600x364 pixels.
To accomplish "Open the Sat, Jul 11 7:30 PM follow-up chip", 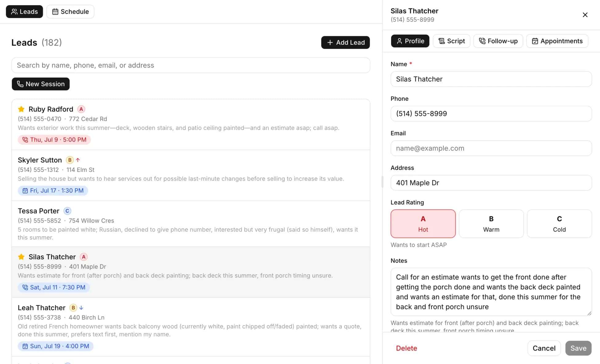I will [x=54, y=287].
